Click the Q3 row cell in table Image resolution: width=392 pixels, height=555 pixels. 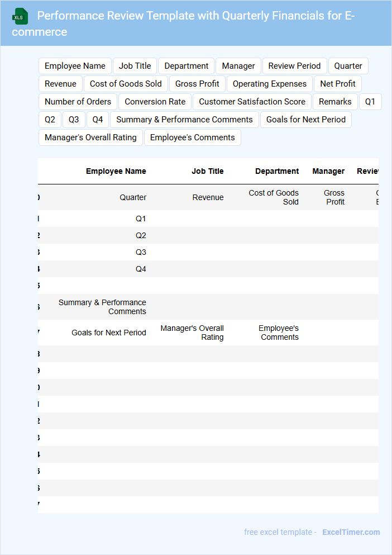(141, 253)
